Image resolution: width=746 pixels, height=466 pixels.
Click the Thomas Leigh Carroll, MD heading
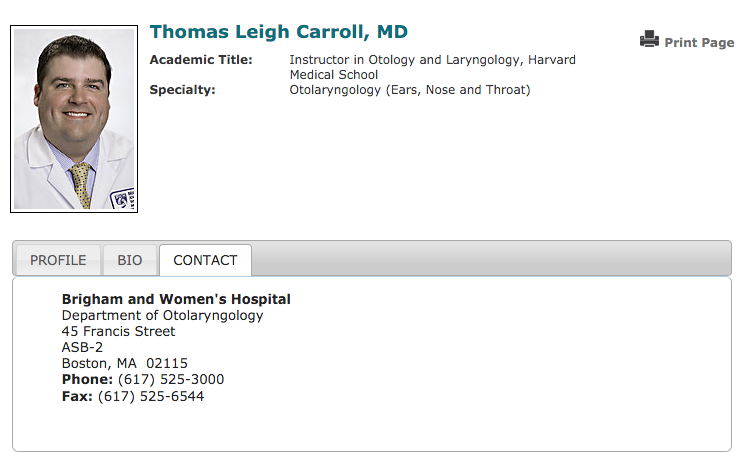[x=279, y=31]
